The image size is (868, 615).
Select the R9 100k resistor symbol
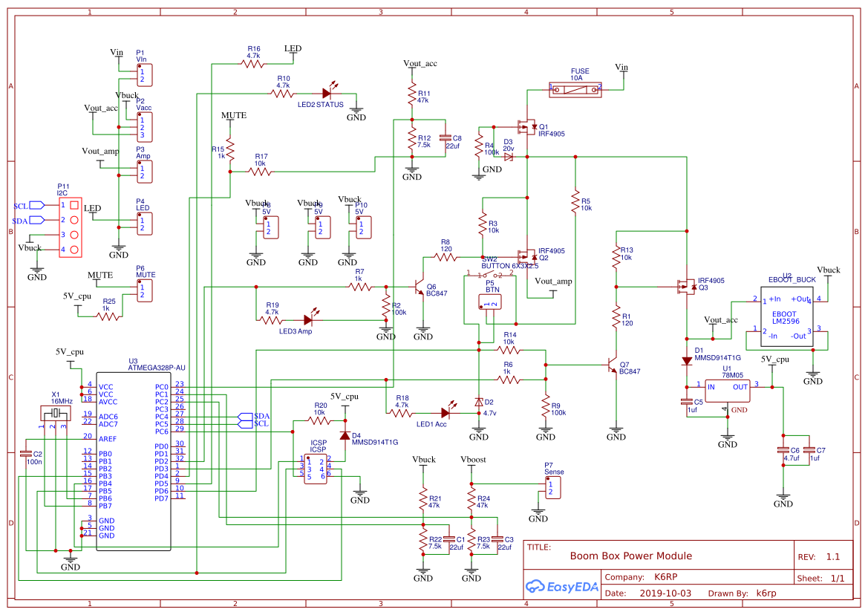pos(546,406)
